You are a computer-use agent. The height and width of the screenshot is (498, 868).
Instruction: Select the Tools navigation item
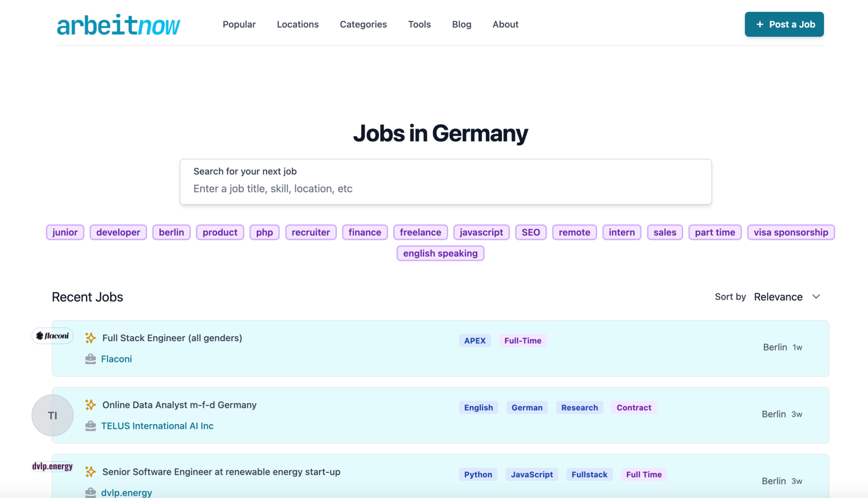click(419, 24)
